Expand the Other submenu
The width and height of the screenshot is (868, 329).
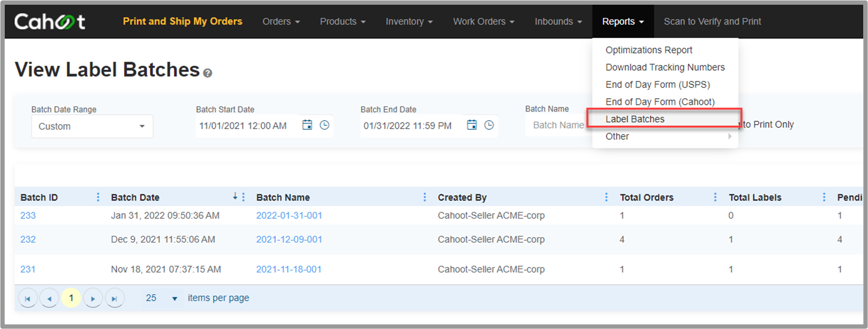(x=665, y=136)
